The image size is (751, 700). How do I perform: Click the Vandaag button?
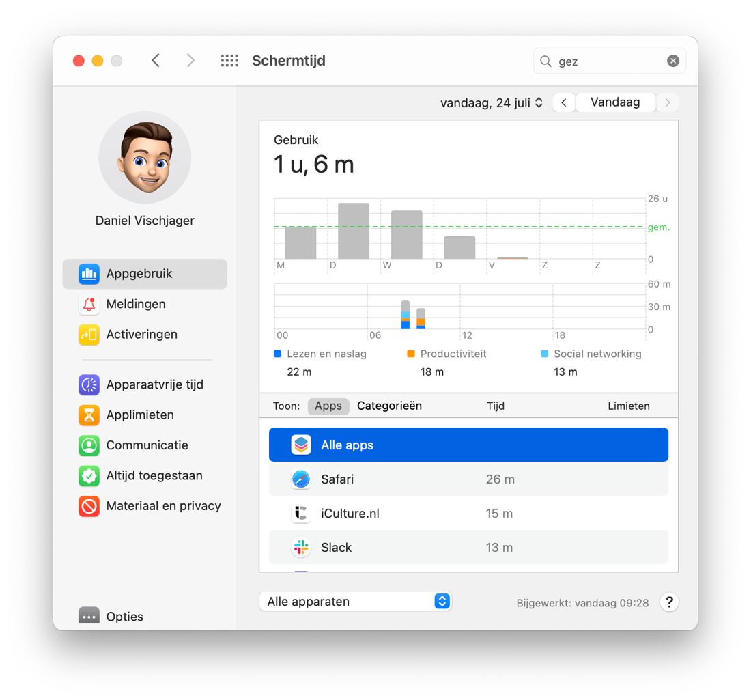pyautogui.click(x=615, y=102)
